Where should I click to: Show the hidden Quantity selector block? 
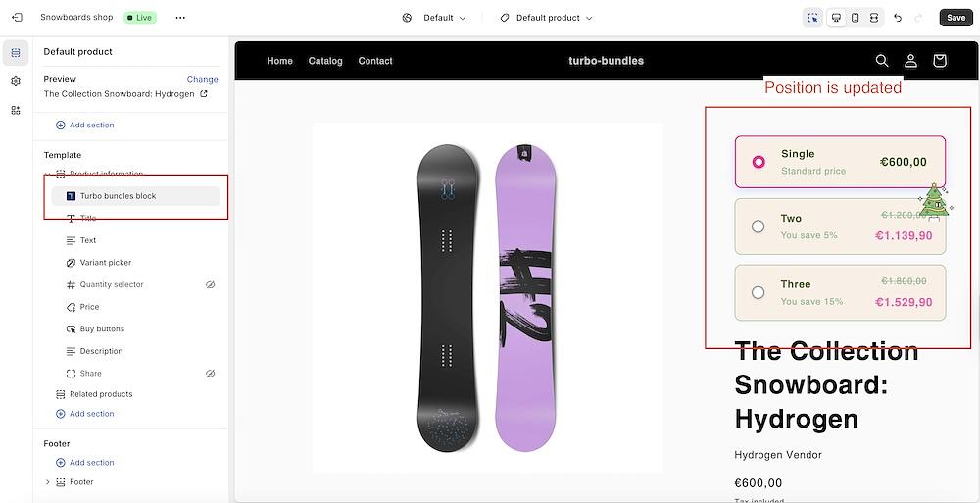pos(210,285)
